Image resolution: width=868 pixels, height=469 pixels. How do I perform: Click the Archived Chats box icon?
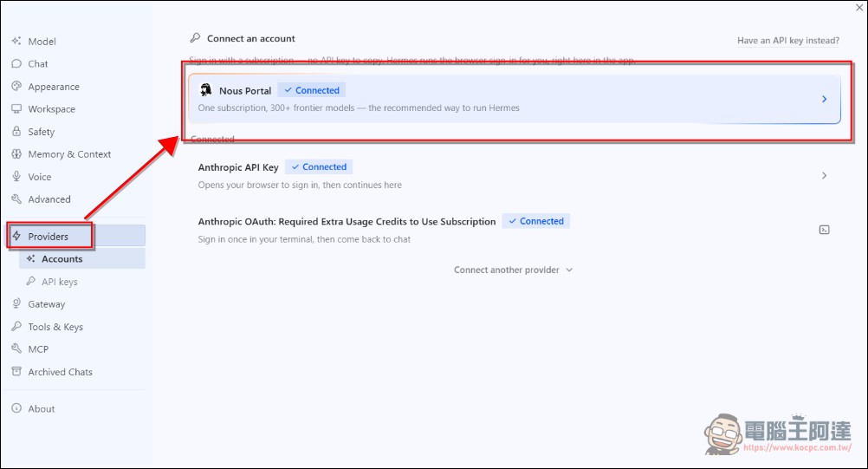[x=16, y=372]
